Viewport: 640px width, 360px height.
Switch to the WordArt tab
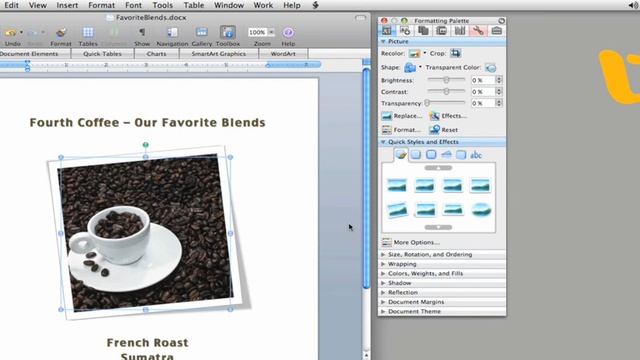click(x=283, y=54)
